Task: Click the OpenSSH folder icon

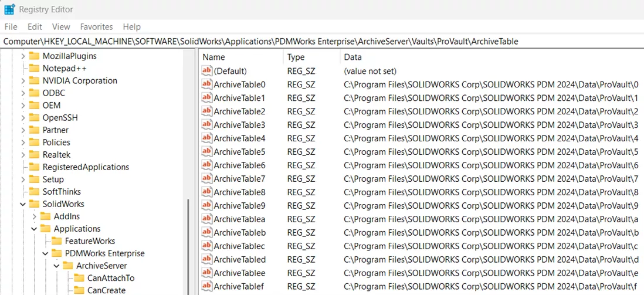Action: click(34, 117)
